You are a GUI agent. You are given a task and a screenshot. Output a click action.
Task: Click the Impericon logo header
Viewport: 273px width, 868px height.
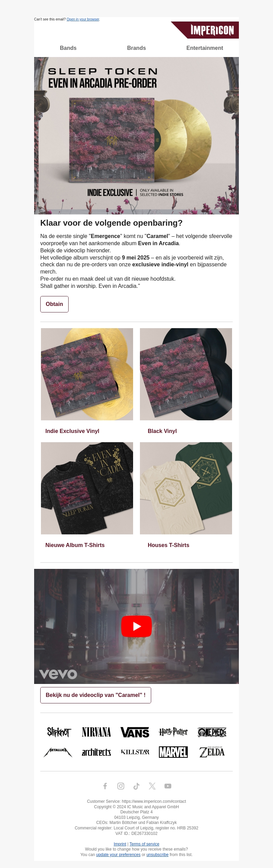pos(205,30)
